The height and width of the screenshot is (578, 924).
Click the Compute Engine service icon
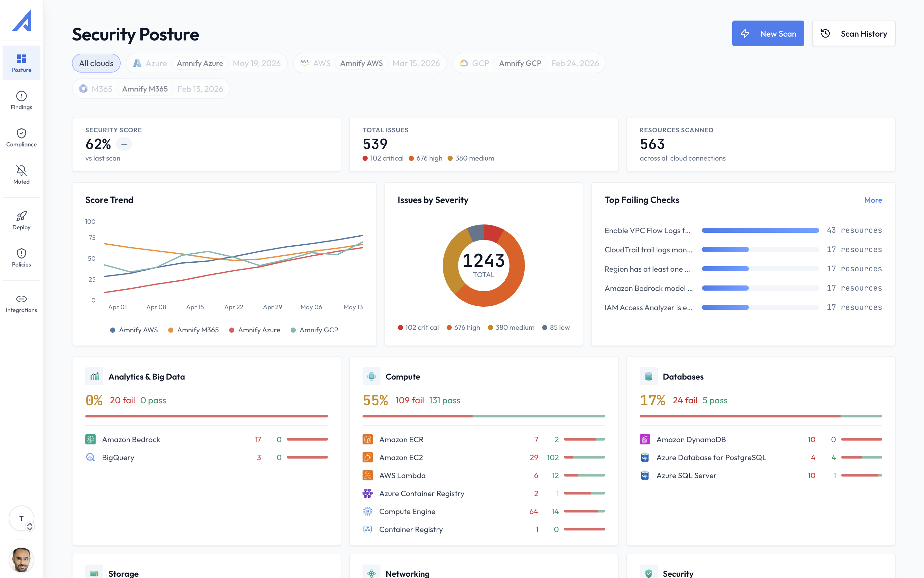(x=368, y=511)
